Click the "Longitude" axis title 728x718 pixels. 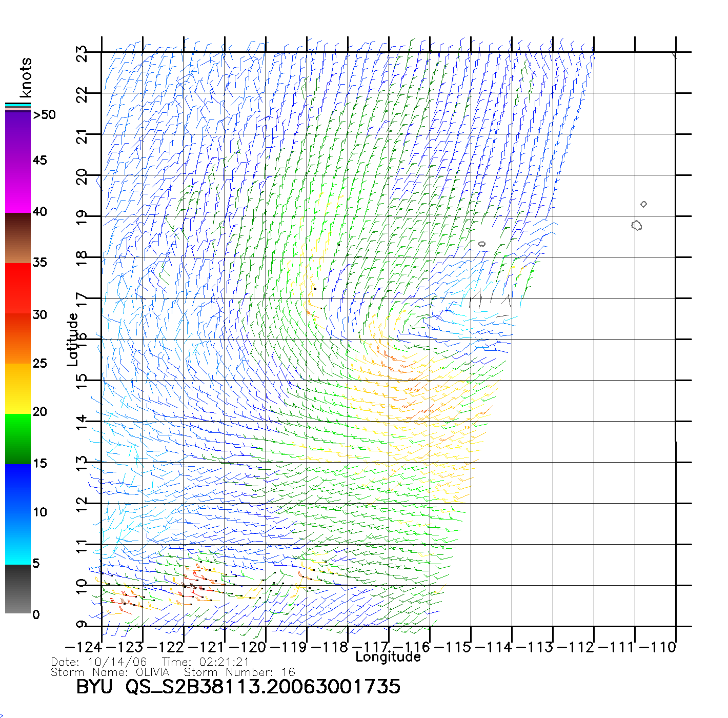(388, 657)
